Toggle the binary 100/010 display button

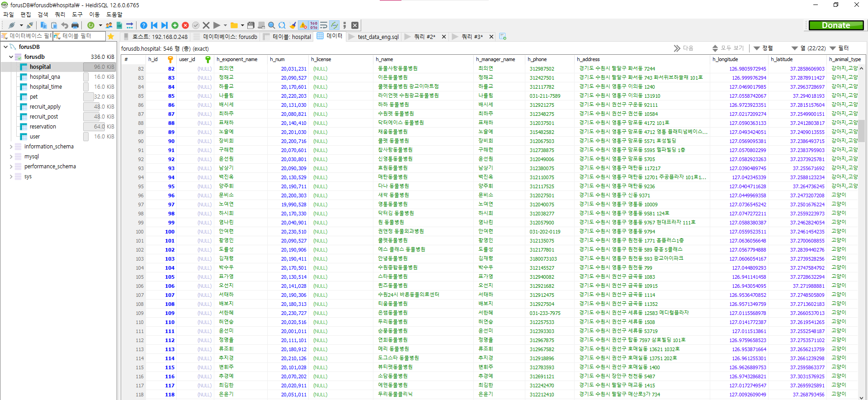[314, 25]
